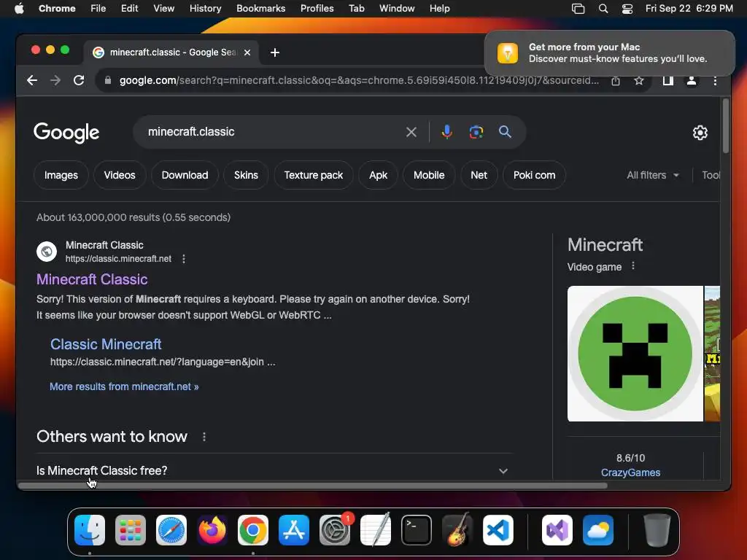Screen dimensions: 747x560
Task: Open the Profiles menu
Action: (317, 9)
